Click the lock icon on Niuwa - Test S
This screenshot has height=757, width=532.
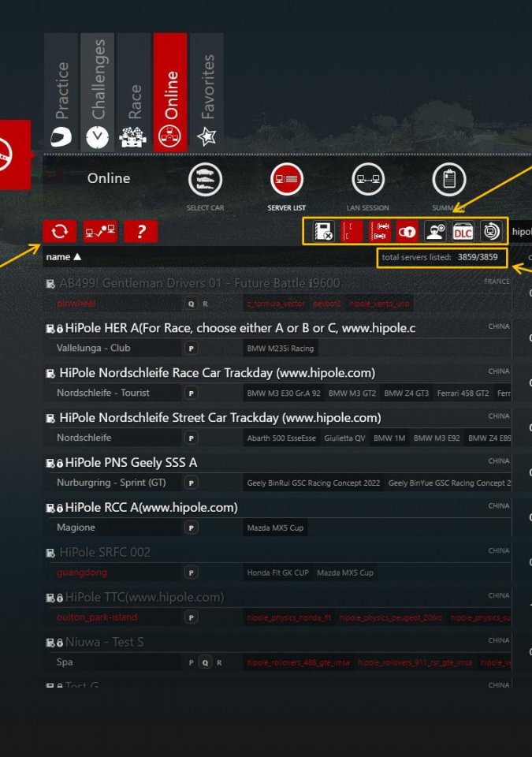point(60,643)
